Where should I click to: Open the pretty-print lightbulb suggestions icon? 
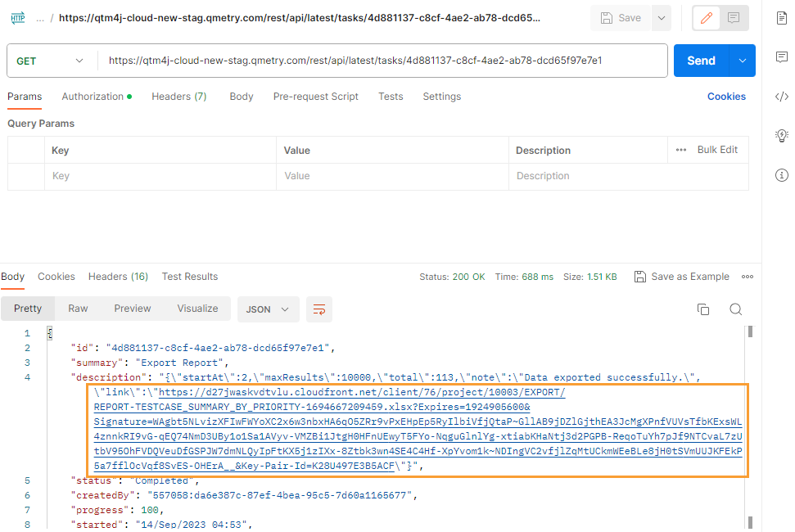click(x=782, y=135)
